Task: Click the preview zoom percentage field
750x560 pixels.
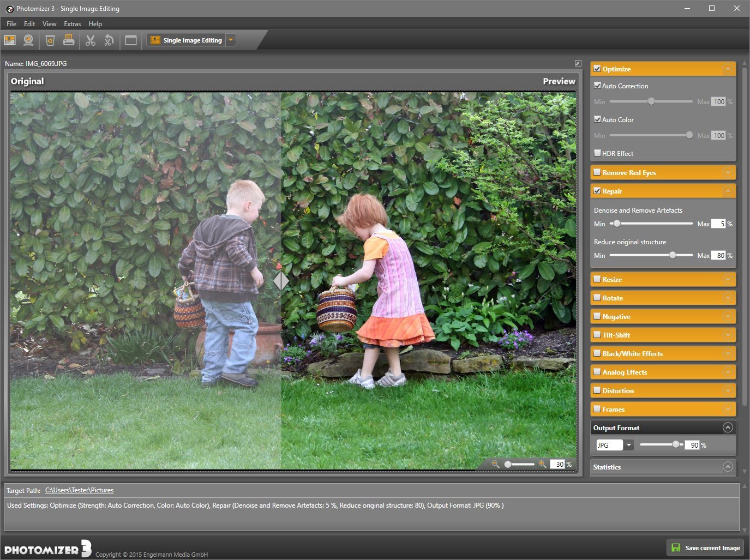Action: point(557,464)
